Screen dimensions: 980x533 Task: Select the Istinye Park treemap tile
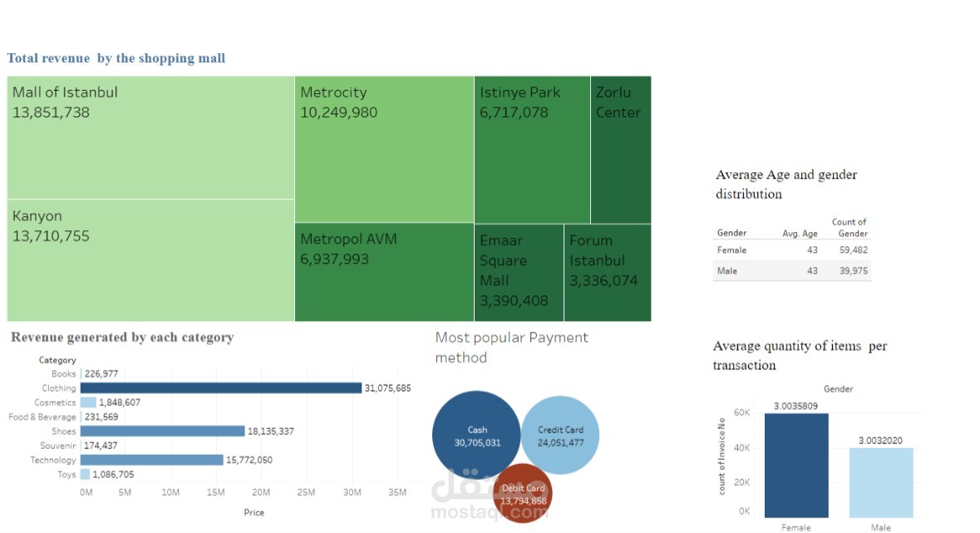pyautogui.click(x=533, y=150)
